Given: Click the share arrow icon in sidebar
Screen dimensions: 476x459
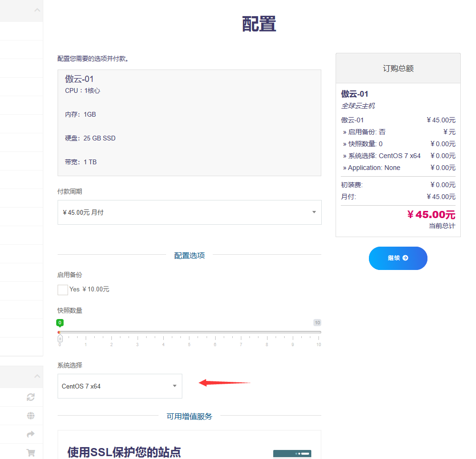Looking at the screenshot, I should click(31, 434).
